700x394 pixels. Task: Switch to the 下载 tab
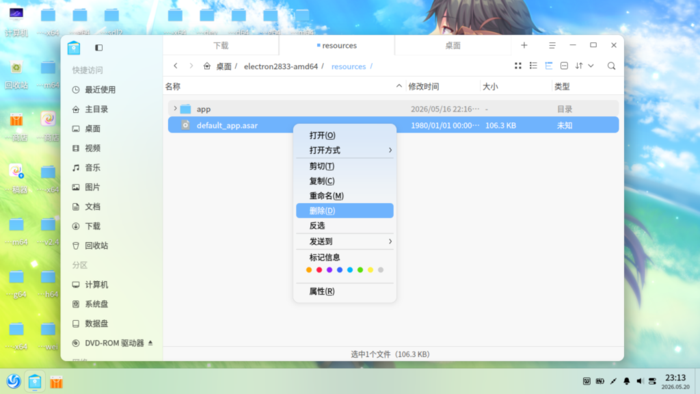(221, 46)
